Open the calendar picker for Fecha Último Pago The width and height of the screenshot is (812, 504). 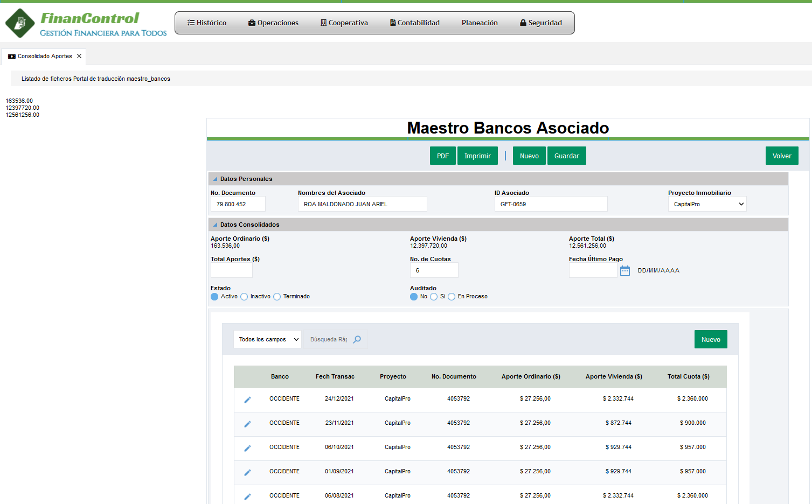pos(625,270)
